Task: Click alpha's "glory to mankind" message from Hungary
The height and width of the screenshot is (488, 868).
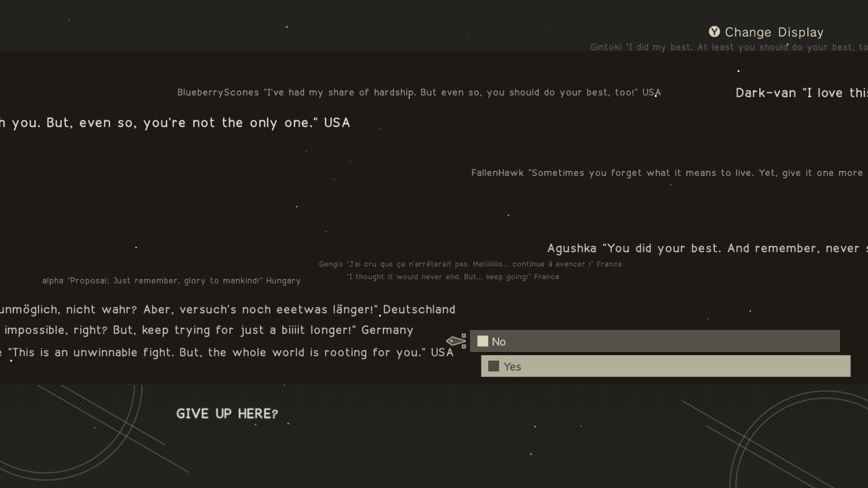Action: (x=171, y=281)
